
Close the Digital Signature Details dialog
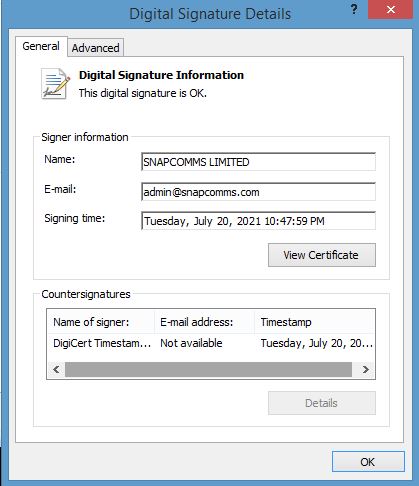coord(390,10)
